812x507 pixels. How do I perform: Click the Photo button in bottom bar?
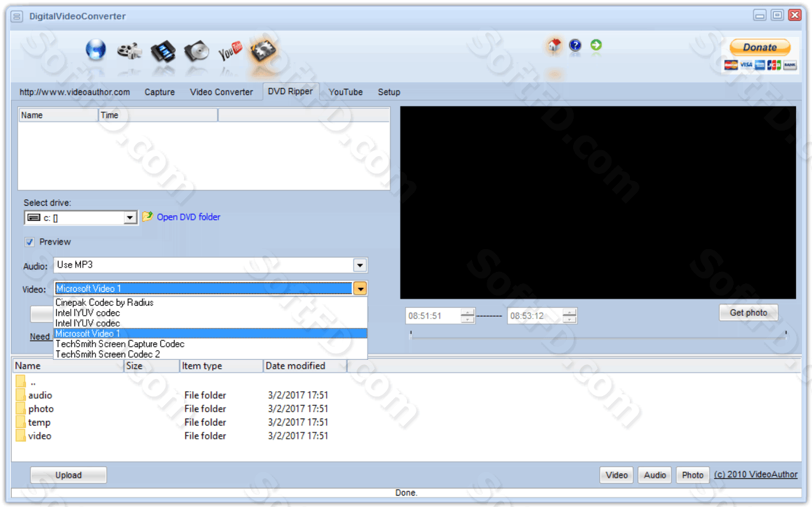click(693, 475)
